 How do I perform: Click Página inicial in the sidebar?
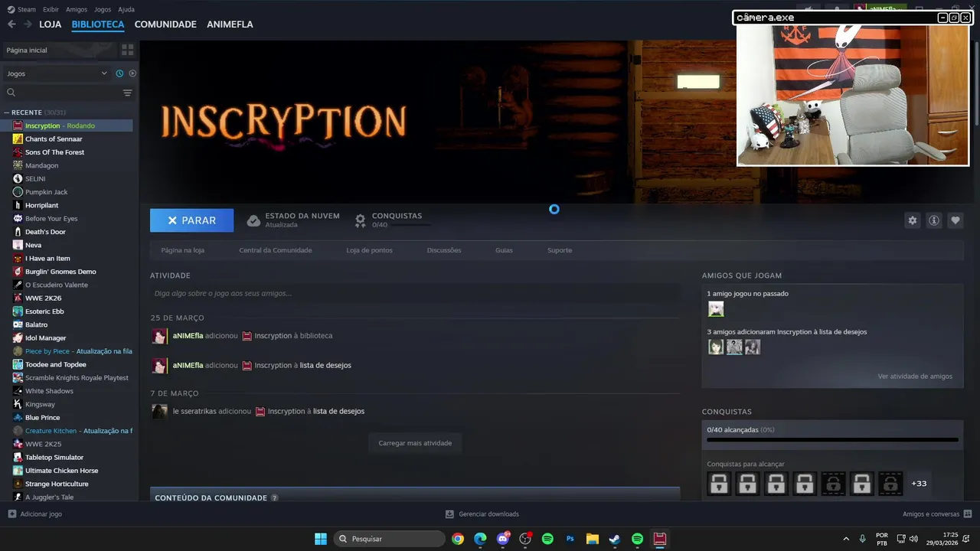pos(27,50)
